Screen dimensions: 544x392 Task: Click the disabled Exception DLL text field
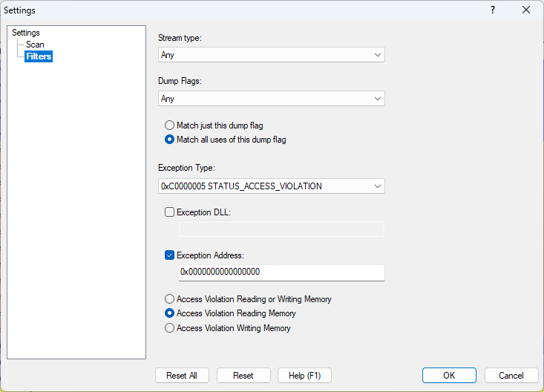(281, 229)
